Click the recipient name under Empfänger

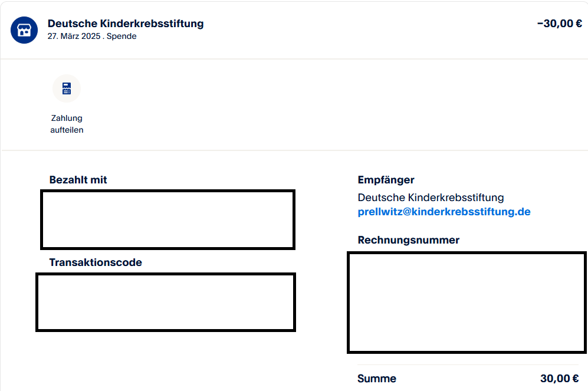pos(431,198)
